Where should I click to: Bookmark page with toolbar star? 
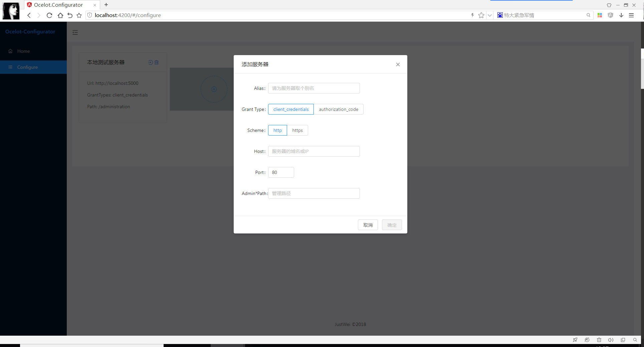tap(79, 15)
